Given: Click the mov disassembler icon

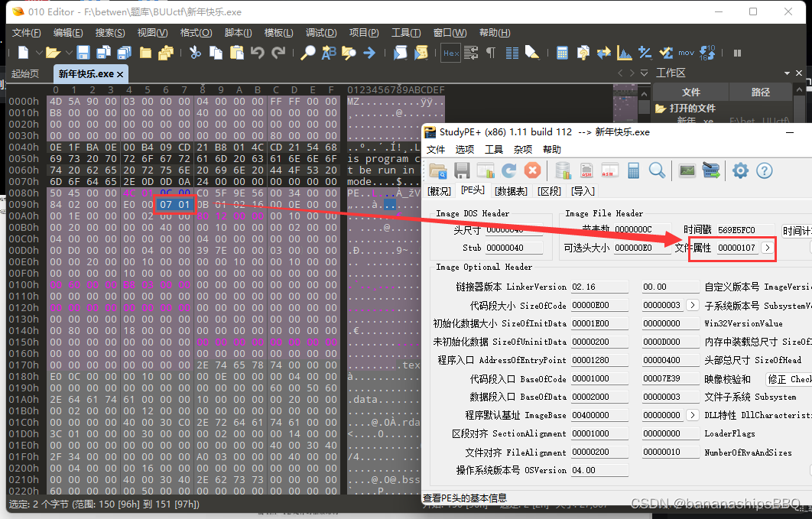Looking at the screenshot, I should (686, 53).
